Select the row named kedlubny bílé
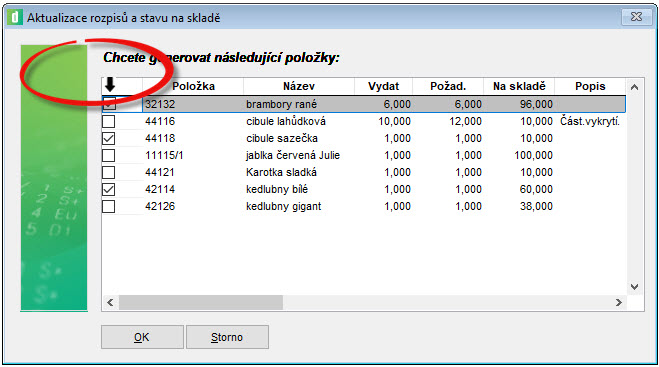Screen dimensions: 659x367 [x=364, y=190]
